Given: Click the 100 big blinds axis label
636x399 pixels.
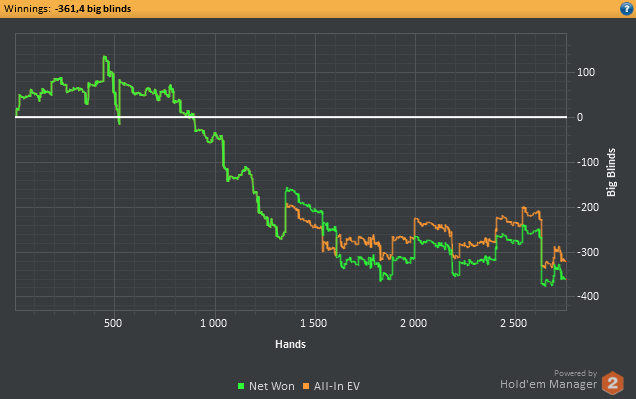Looking at the screenshot, I should [x=586, y=73].
